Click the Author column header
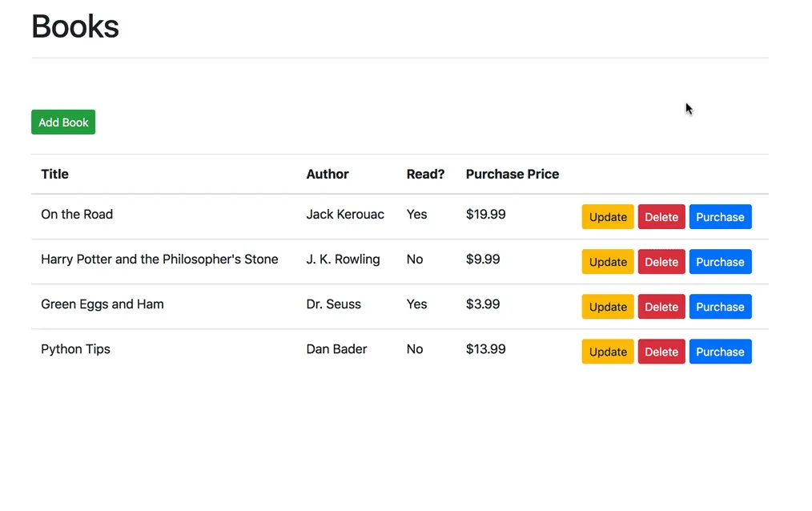 (x=327, y=174)
